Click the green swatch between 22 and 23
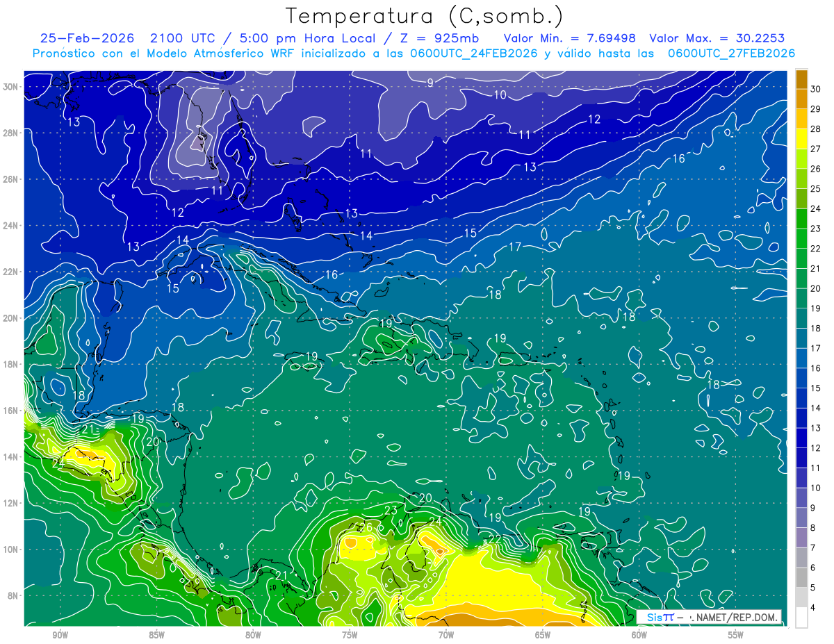834x644 pixels. pos(801,239)
